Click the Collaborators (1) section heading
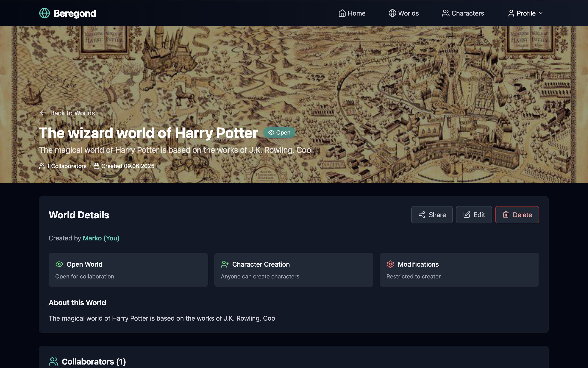Screen dimensions: 588x368 (94, 361)
